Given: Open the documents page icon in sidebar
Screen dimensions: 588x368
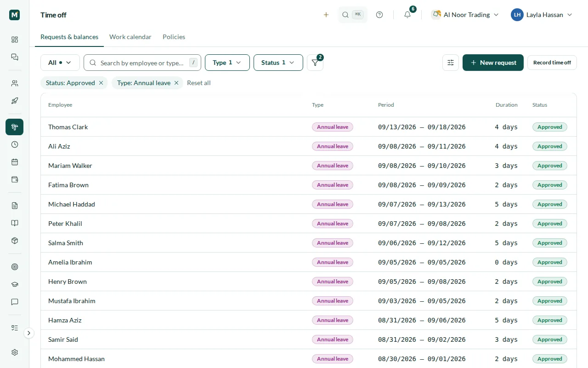Looking at the screenshot, I should coord(15,206).
